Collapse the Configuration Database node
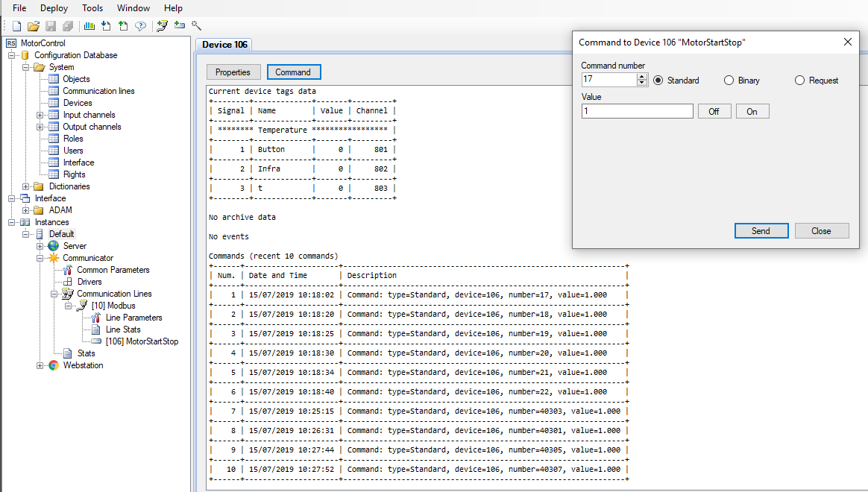868x492 pixels. pyautogui.click(x=11, y=55)
